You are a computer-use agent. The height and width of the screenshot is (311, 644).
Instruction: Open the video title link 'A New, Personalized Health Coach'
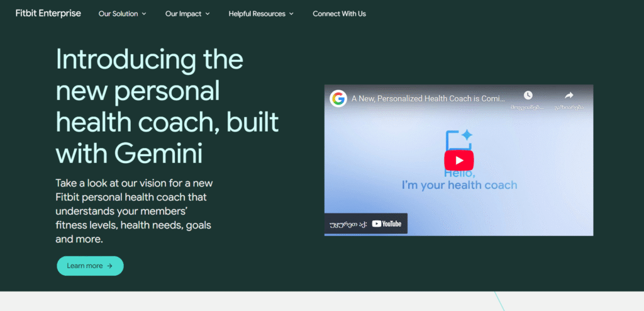[x=426, y=98]
